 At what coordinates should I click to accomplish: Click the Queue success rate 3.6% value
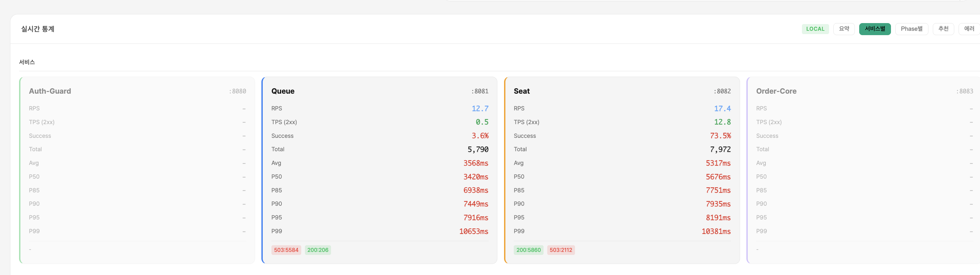coord(480,136)
